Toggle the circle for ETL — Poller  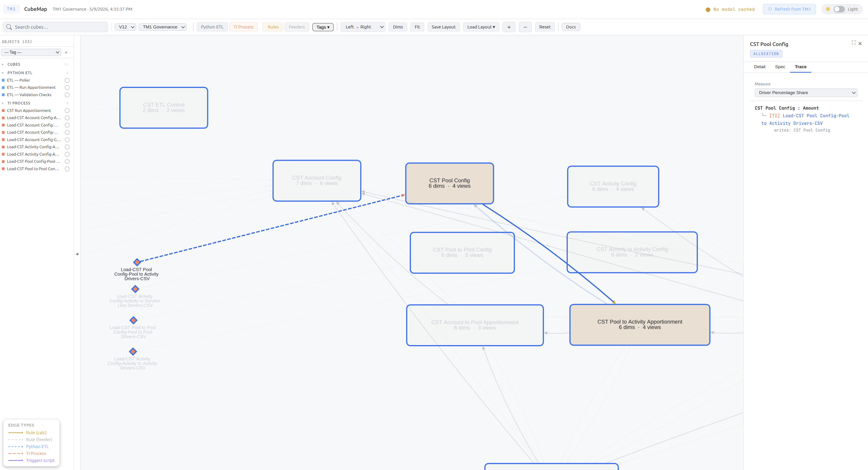pos(67,80)
